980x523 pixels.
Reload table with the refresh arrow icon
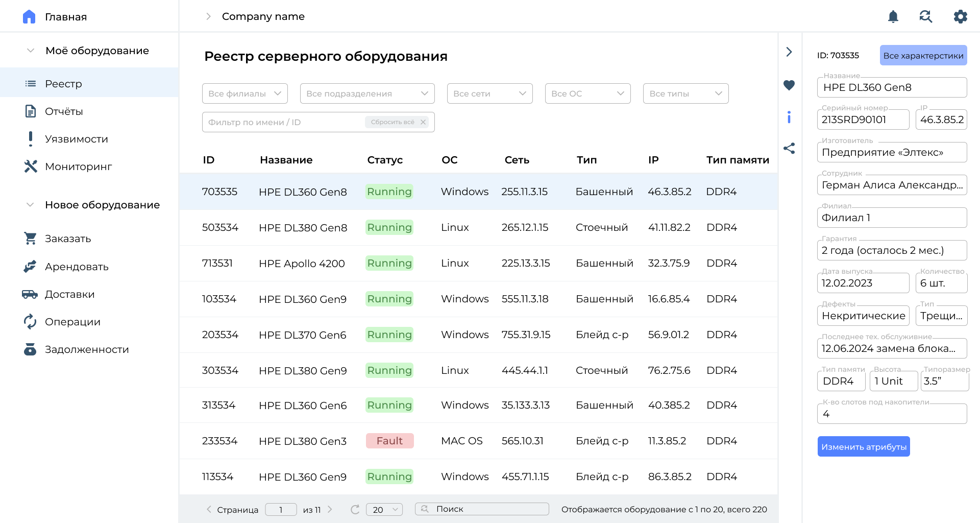[355, 509]
